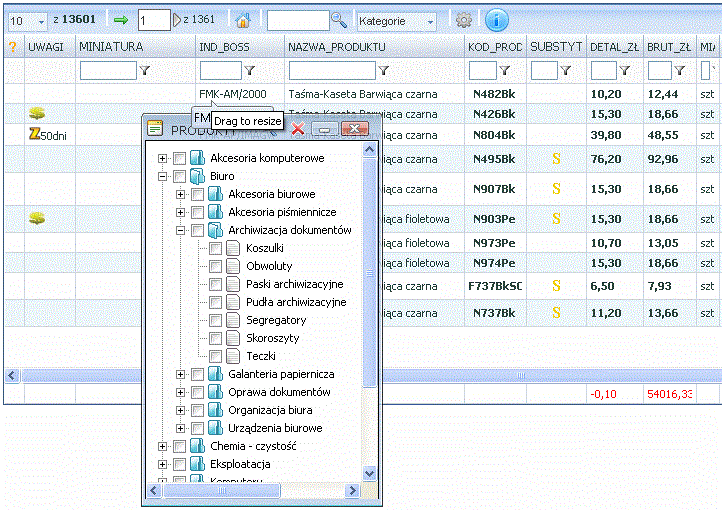The image size is (722, 510).
Task: Check the Chemia - czystość checkbox
Action: [179, 446]
